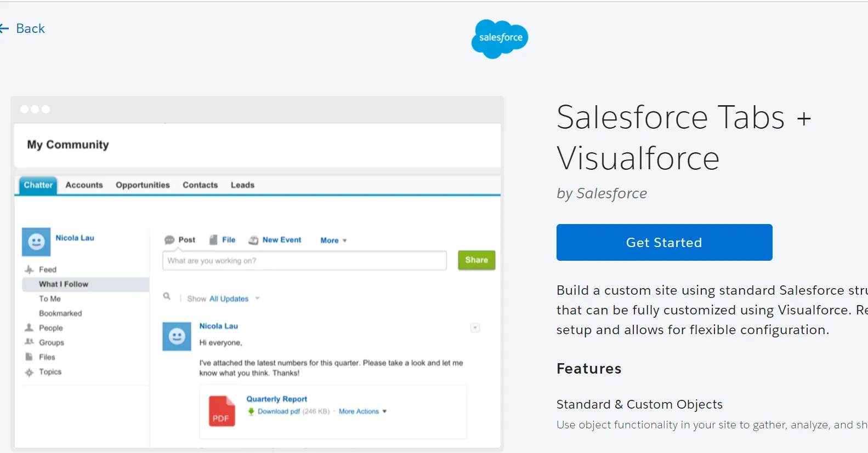Click the New Event icon in the preview

(x=253, y=240)
